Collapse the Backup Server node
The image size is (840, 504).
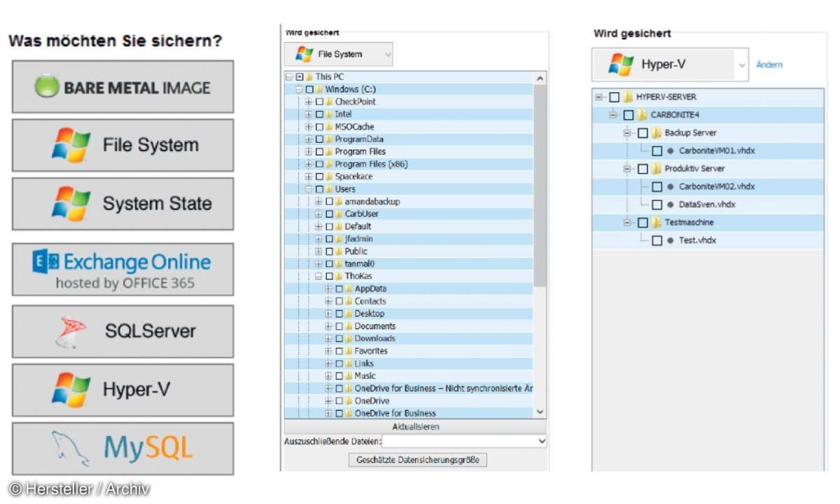(x=627, y=132)
